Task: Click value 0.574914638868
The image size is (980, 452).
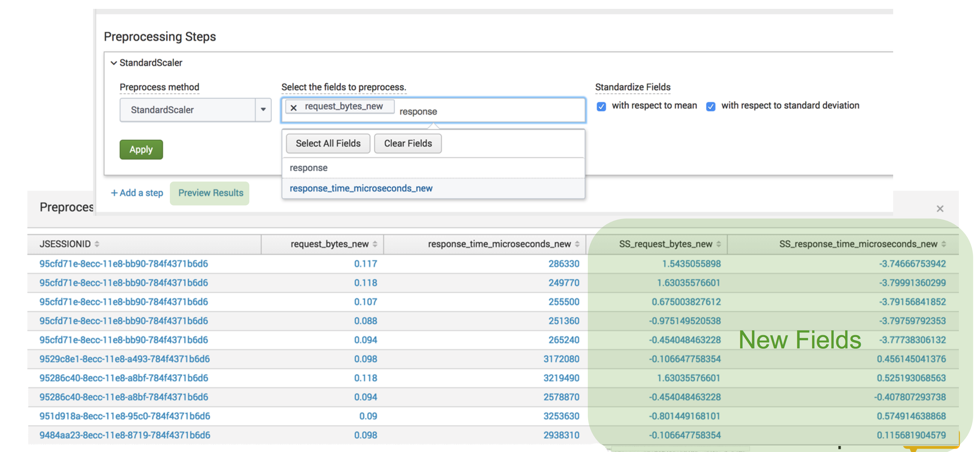Action: [x=911, y=416]
